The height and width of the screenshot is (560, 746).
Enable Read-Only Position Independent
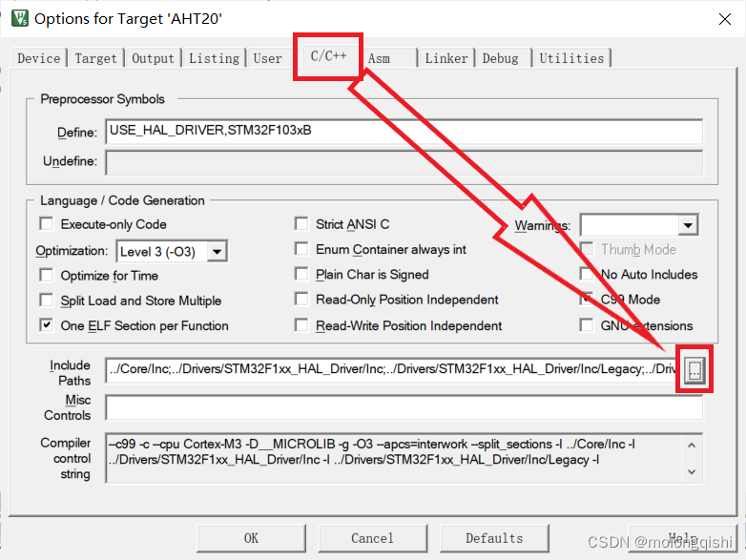pos(301,300)
